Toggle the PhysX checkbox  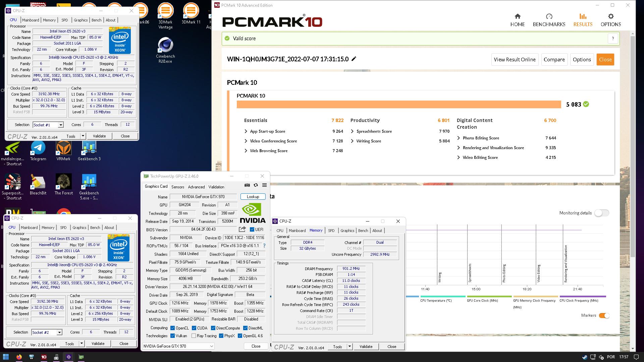[221, 336]
